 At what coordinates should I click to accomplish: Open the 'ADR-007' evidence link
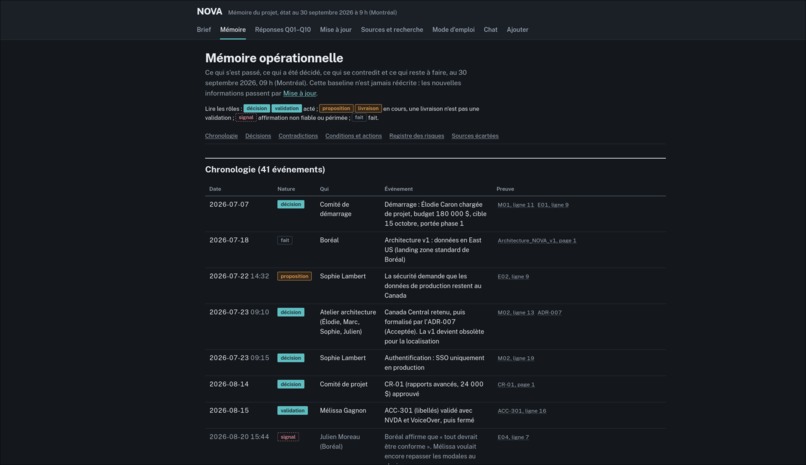pyautogui.click(x=549, y=312)
